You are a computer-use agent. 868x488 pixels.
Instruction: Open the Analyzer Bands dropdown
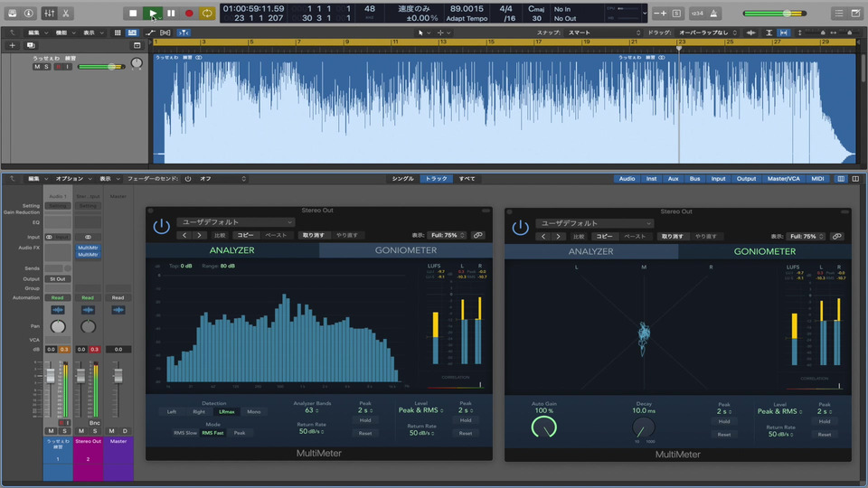point(312,410)
